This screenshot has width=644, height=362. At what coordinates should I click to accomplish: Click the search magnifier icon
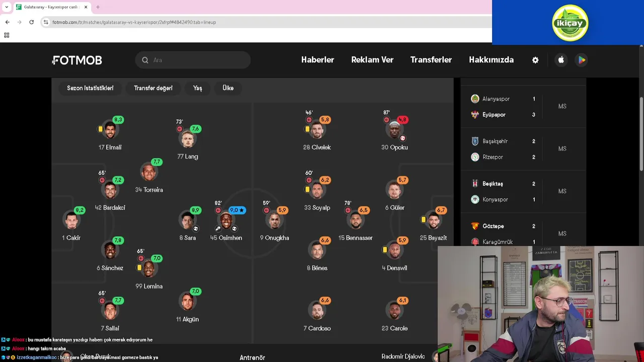tap(145, 60)
